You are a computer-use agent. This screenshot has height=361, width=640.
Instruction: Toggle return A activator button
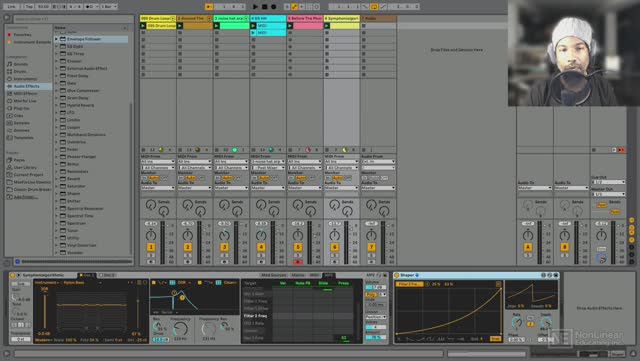[x=528, y=247]
